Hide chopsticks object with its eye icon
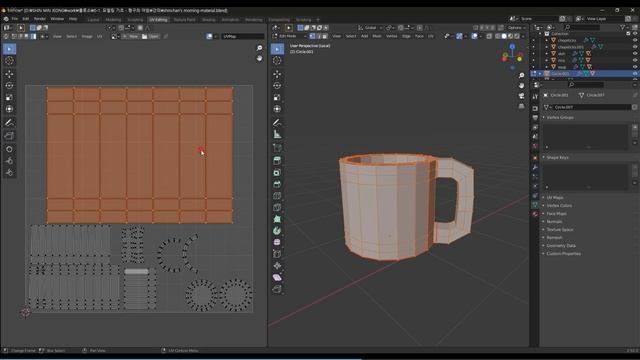 [635, 40]
